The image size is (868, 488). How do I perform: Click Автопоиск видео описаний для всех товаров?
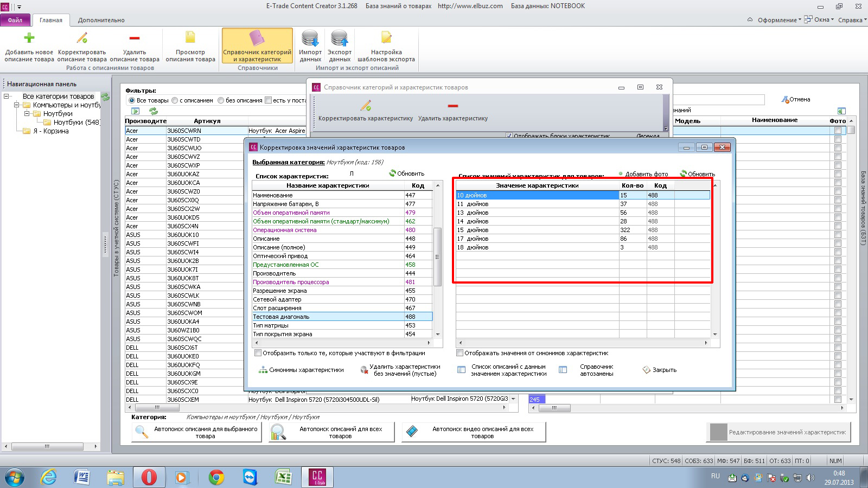click(474, 432)
